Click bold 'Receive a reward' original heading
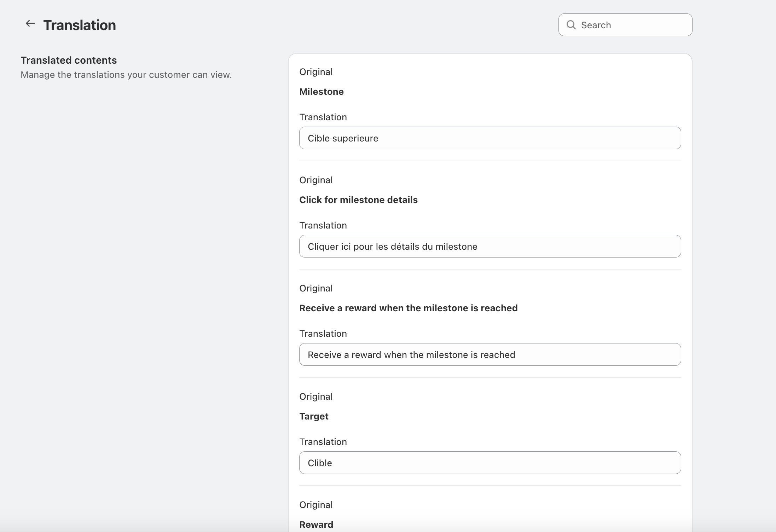Screen dimensions: 776x532 click(x=408, y=308)
